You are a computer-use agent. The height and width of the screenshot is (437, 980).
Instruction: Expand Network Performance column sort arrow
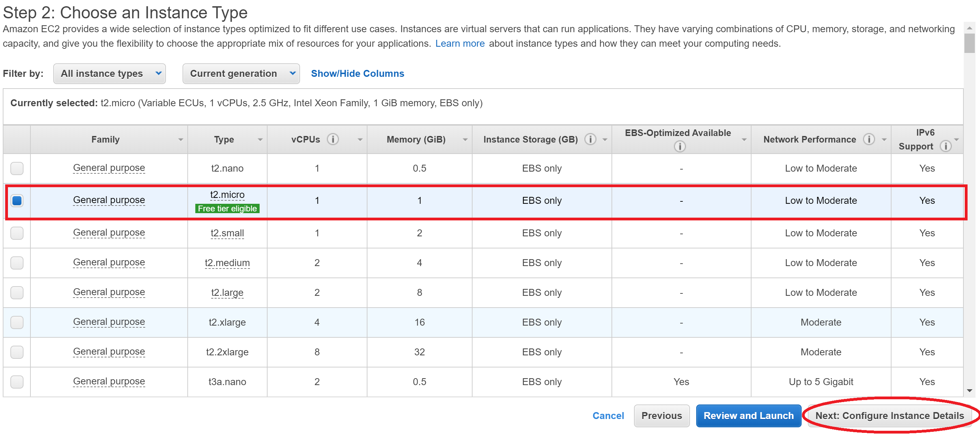click(884, 140)
